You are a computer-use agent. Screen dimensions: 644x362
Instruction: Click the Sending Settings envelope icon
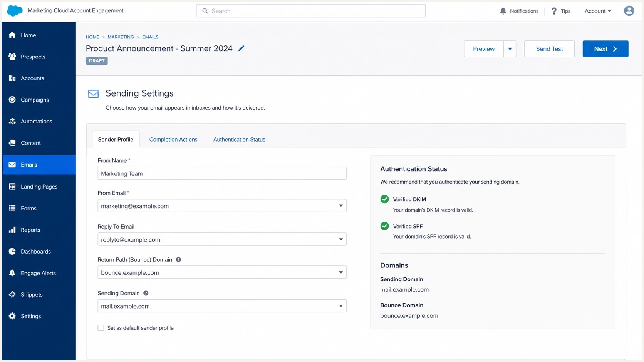point(93,93)
